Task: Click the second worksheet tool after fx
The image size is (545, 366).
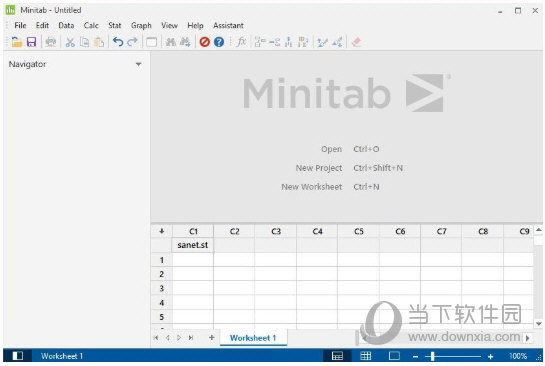Action: click(275, 42)
